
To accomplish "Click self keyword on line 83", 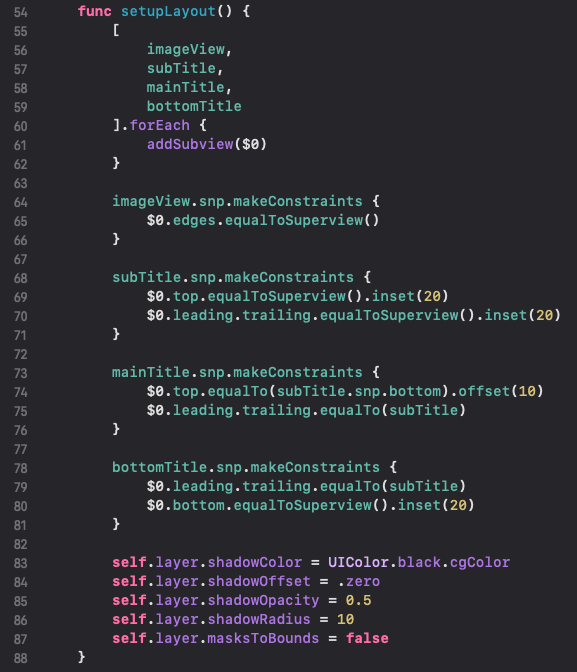I will [129, 562].
